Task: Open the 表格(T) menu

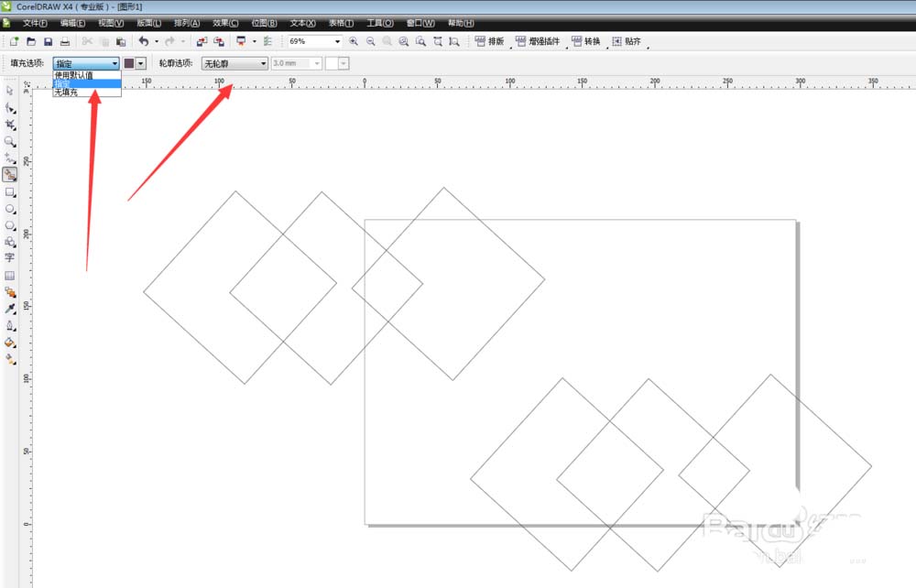Action: (x=341, y=24)
